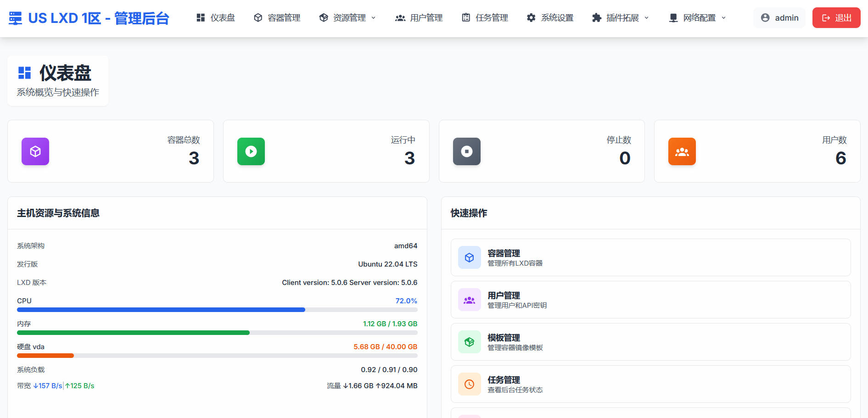868x418 pixels.
Task: Click the orange 硬盘 vda usage bar
Action: click(45, 356)
